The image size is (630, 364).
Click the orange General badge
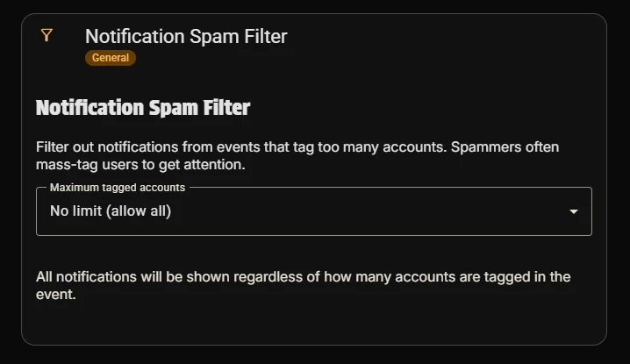[111, 58]
